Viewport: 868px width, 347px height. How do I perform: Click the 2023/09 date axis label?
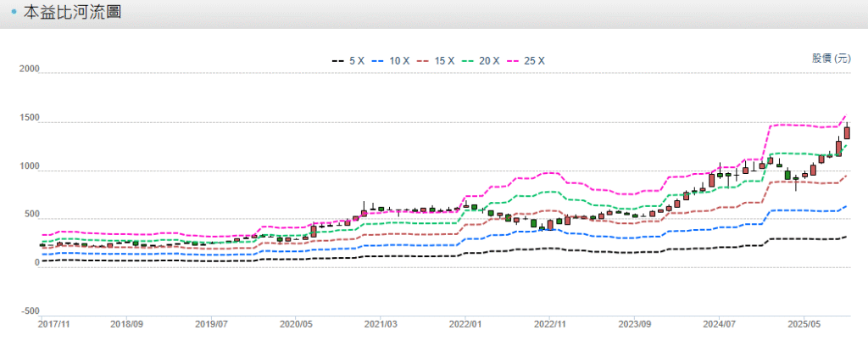point(634,324)
